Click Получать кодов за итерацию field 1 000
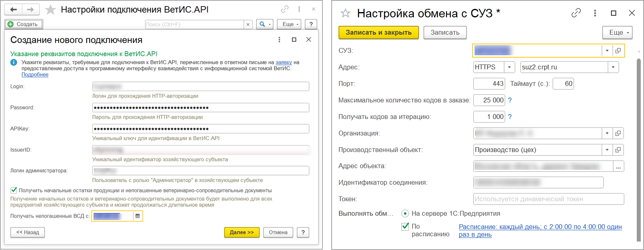This screenshot has height=250, width=644. [489, 117]
